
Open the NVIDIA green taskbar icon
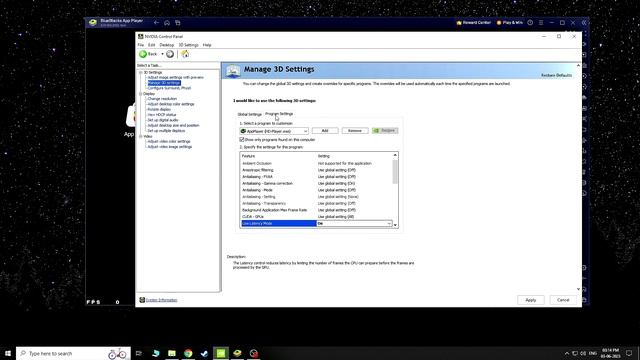(x=221, y=353)
